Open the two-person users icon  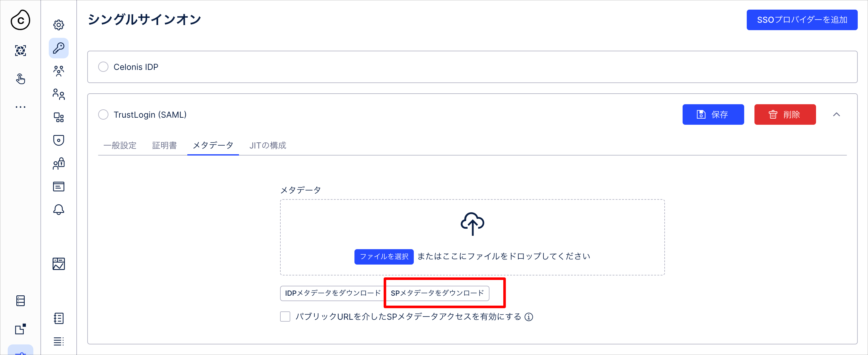59,94
